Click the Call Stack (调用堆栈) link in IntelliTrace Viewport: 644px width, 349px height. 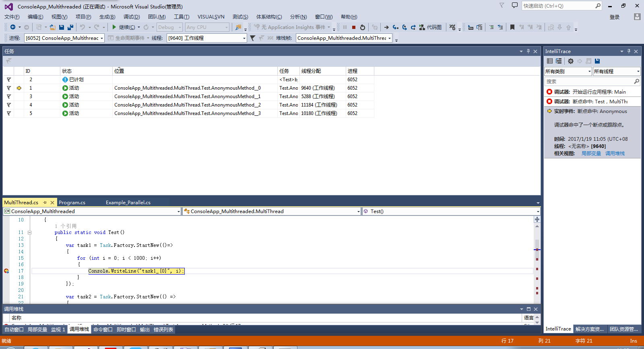615,154
